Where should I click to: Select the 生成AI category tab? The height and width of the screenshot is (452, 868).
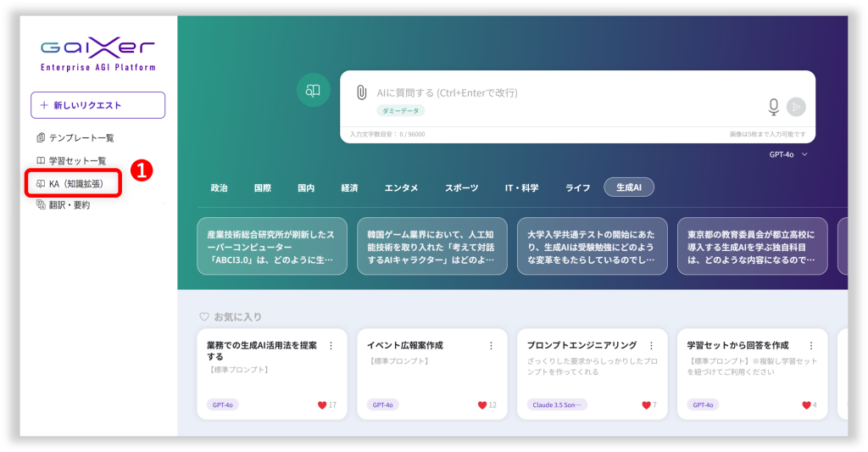click(629, 187)
